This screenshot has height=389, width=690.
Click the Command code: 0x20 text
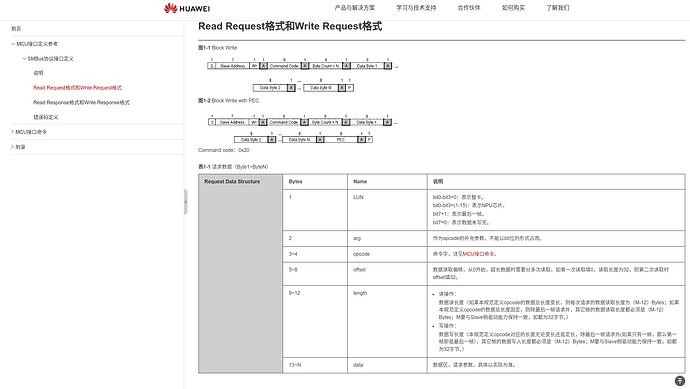click(x=224, y=150)
